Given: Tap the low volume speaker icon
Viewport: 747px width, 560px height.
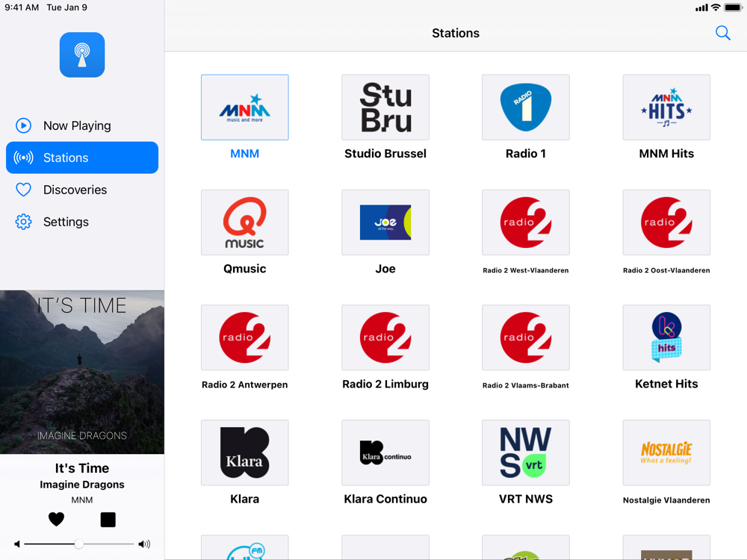Looking at the screenshot, I should (17, 544).
